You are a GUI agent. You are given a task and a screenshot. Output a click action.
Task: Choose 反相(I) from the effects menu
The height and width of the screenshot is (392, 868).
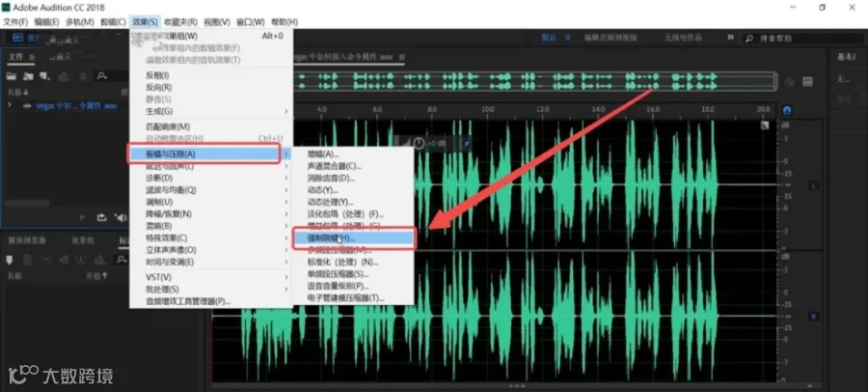[210, 75]
